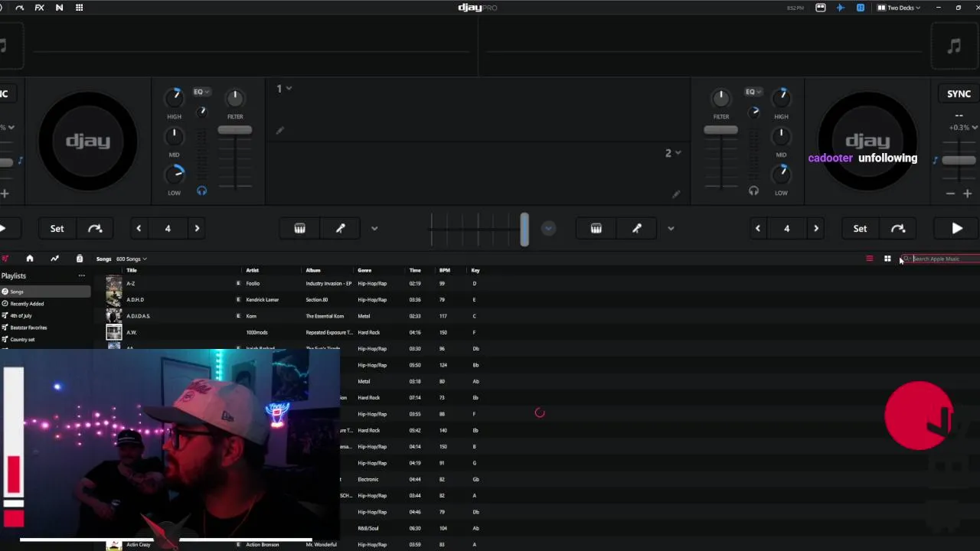Click the left deck FILTER knob

coord(235,97)
